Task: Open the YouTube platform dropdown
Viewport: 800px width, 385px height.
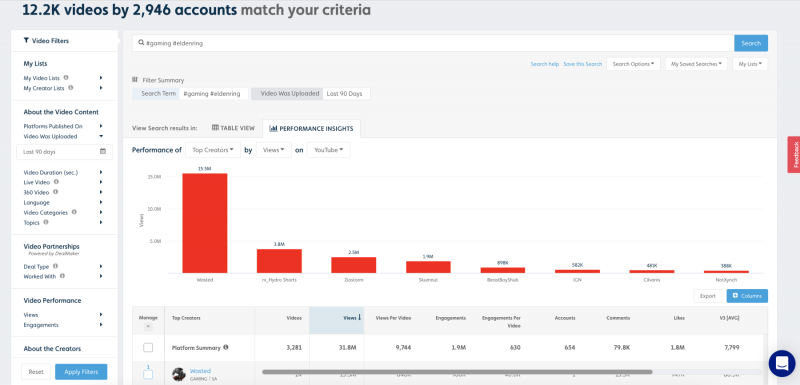Action: tap(329, 150)
